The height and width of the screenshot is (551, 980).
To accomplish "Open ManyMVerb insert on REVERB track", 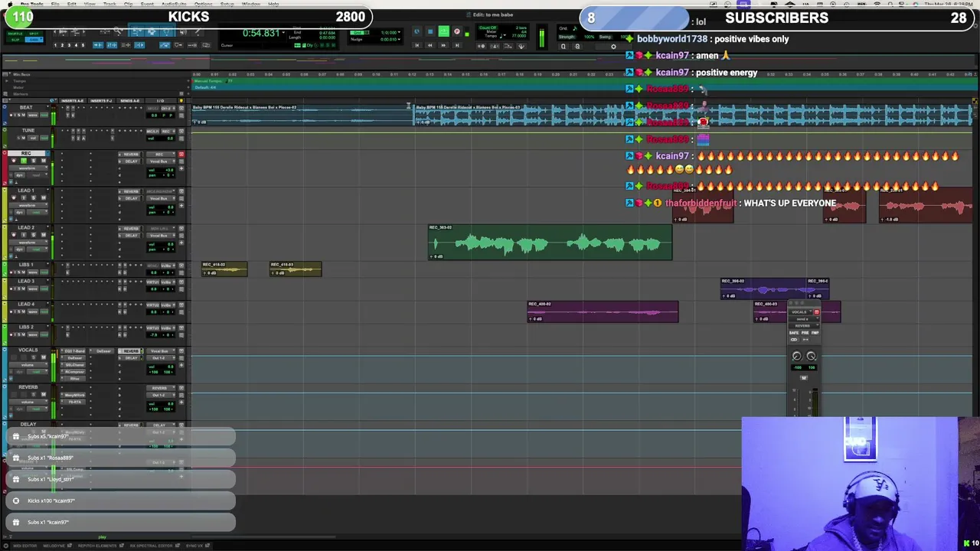I will (73, 395).
